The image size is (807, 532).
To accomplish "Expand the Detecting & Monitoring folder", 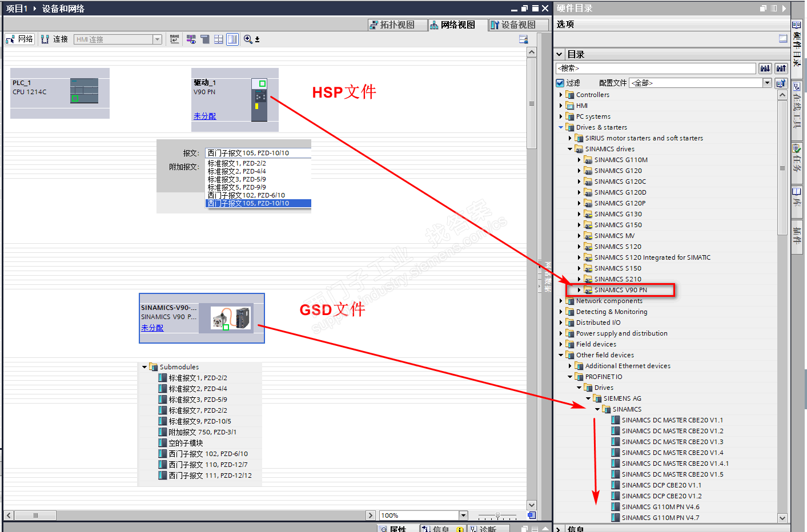I will pos(561,312).
